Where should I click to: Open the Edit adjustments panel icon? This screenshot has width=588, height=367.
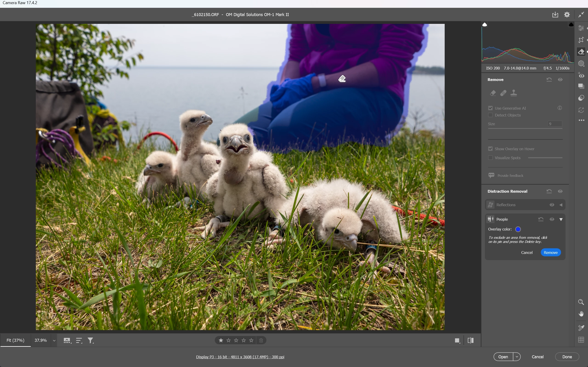coord(581,28)
